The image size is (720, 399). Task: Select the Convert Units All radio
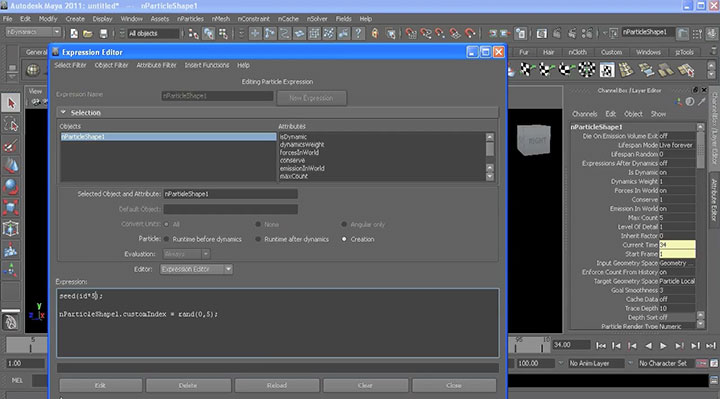click(166, 225)
